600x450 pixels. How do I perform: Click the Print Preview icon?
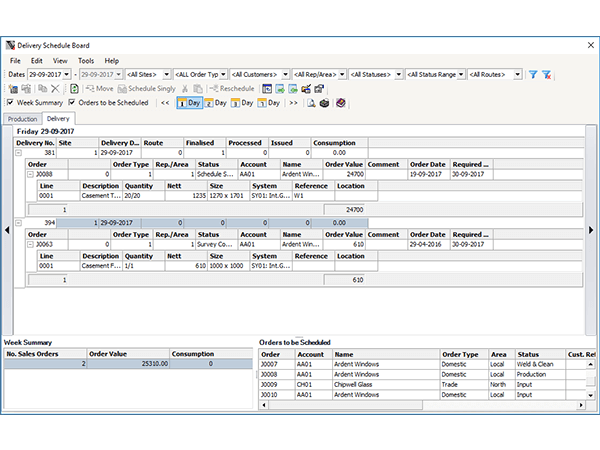pyautogui.click(x=311, y=102)
